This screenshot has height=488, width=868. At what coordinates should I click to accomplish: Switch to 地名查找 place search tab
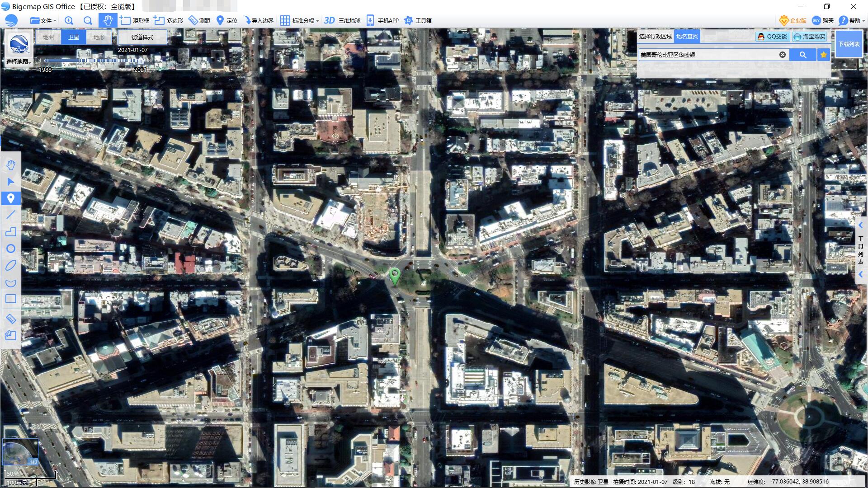687,37
